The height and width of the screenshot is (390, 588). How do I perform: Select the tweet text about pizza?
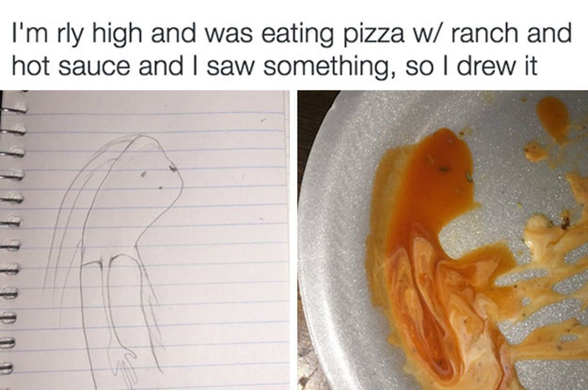(292, 50)
